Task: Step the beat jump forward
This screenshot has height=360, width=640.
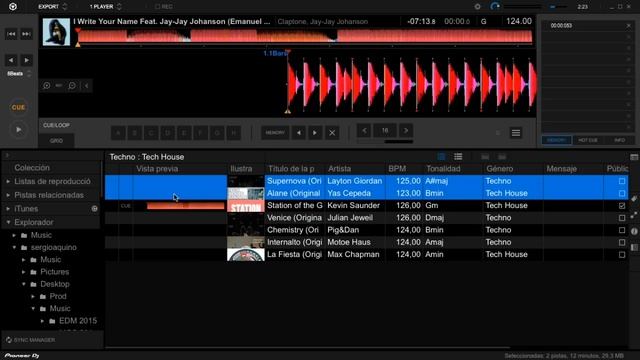Action: tap(27, 60)
